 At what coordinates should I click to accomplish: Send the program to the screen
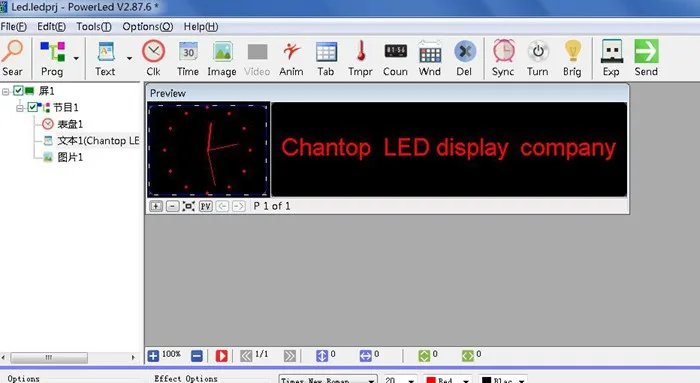click(x=646, y=58)
